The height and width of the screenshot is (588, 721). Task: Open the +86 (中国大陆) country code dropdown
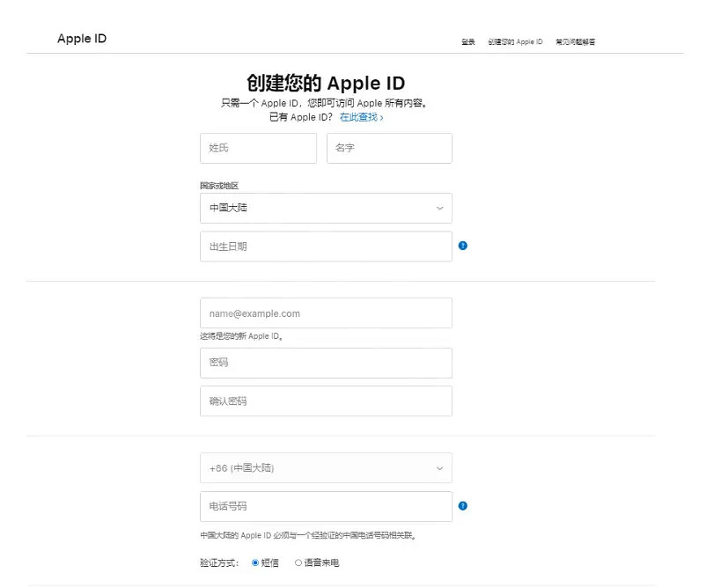click(326, 467)
